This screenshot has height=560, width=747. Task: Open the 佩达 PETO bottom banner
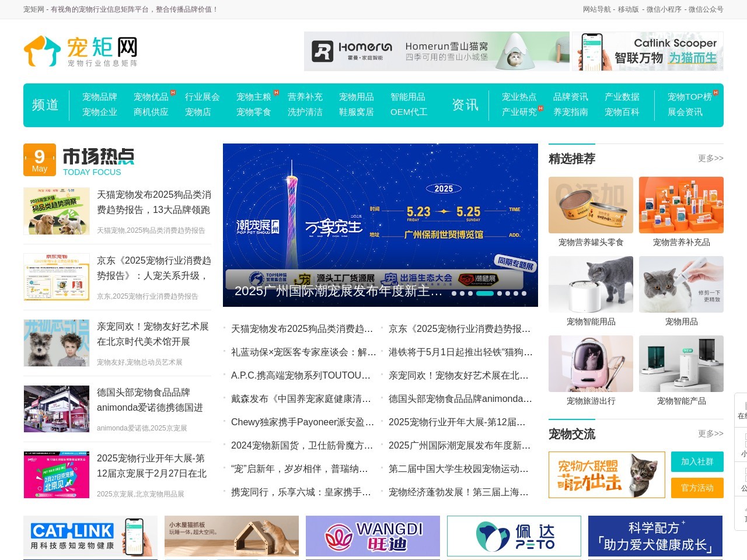click(x=514, y=536)
